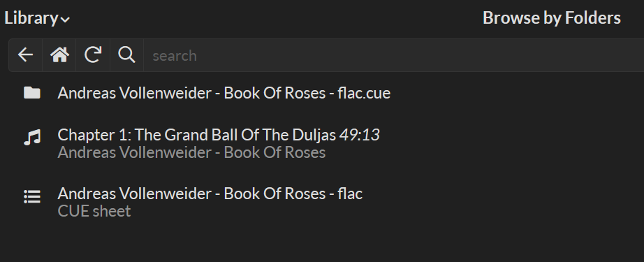This screenshot has height=262, width=644.
Task: Expand the Library chevron arrow
Action: 65,20
